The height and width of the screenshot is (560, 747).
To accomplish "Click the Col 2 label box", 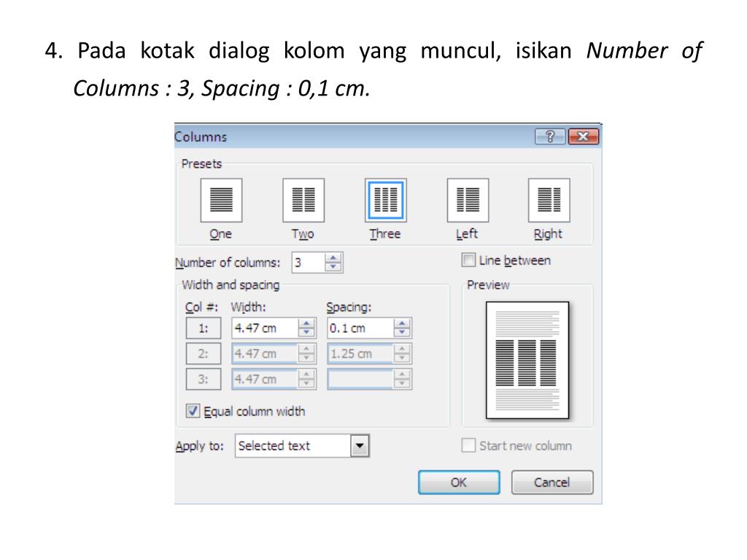I will [204, 354].
